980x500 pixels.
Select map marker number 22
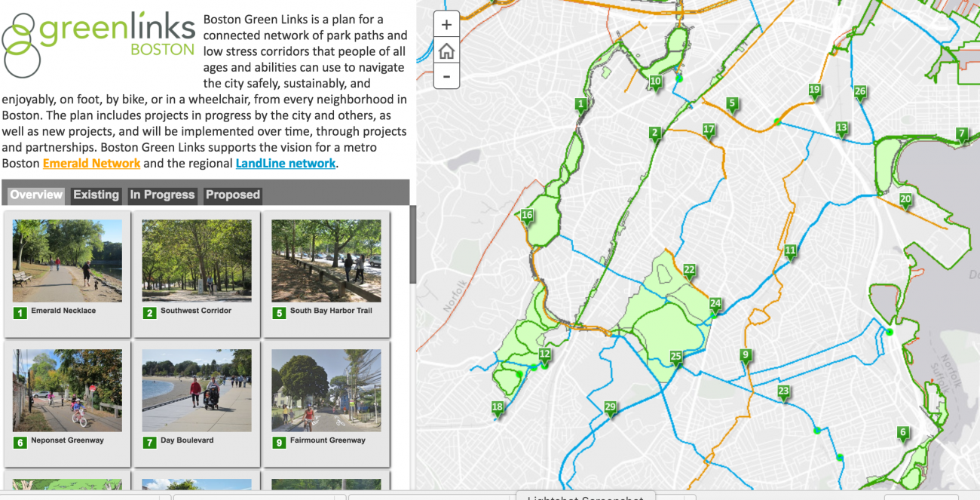tap(689, 271)
